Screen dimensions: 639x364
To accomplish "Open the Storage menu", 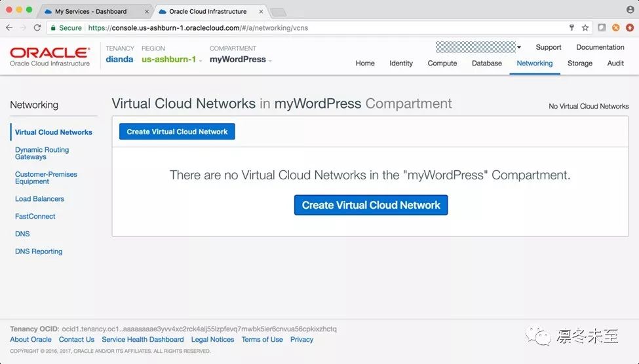I will (580, 63).
